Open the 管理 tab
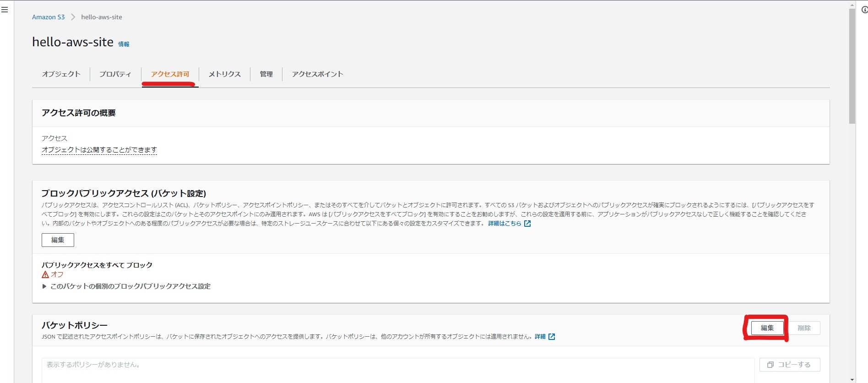The width and height of the screenshot is (868, 383). point(266,74)
